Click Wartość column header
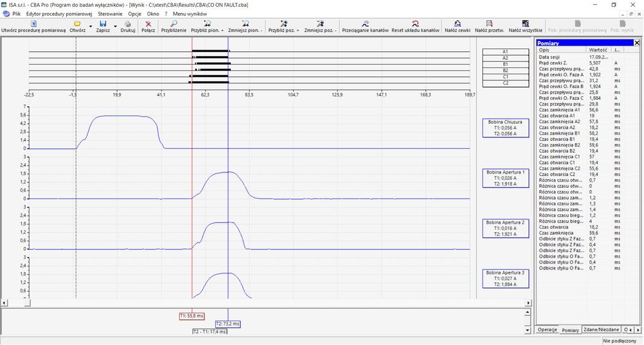 tap(599, 50)
